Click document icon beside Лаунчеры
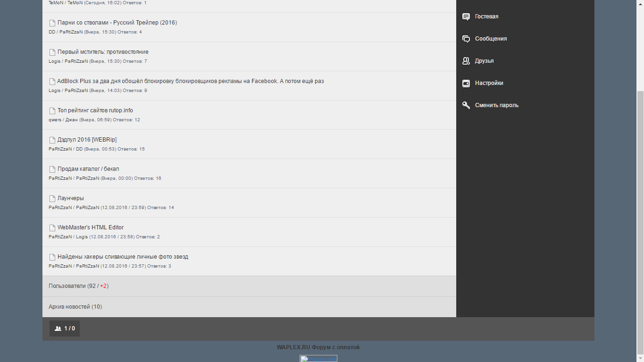 52,198
